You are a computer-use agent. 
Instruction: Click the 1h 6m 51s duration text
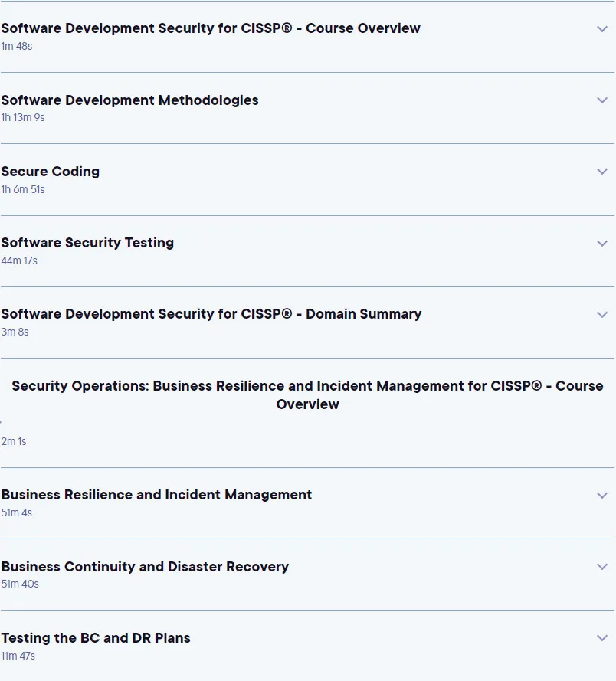click(x=23, y=189)
